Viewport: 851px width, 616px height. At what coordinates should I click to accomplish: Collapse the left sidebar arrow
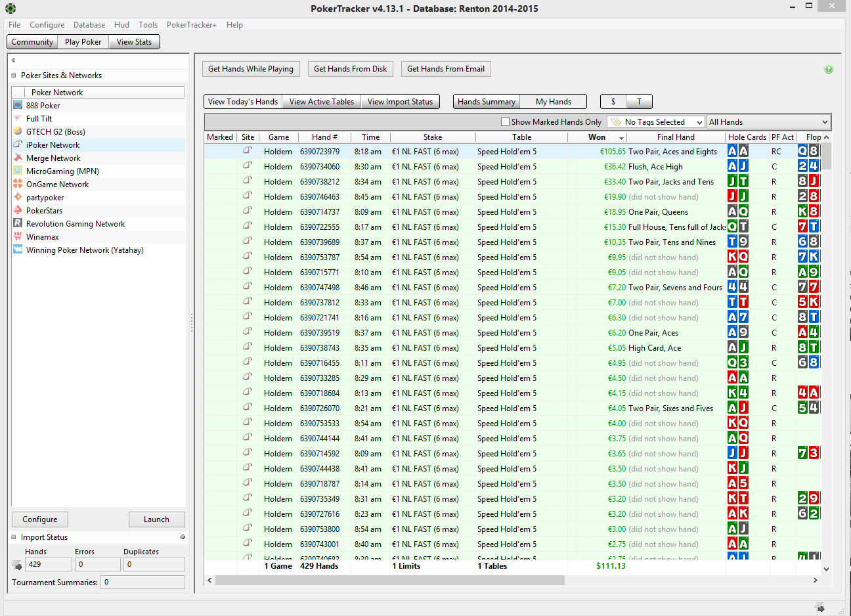13,60
